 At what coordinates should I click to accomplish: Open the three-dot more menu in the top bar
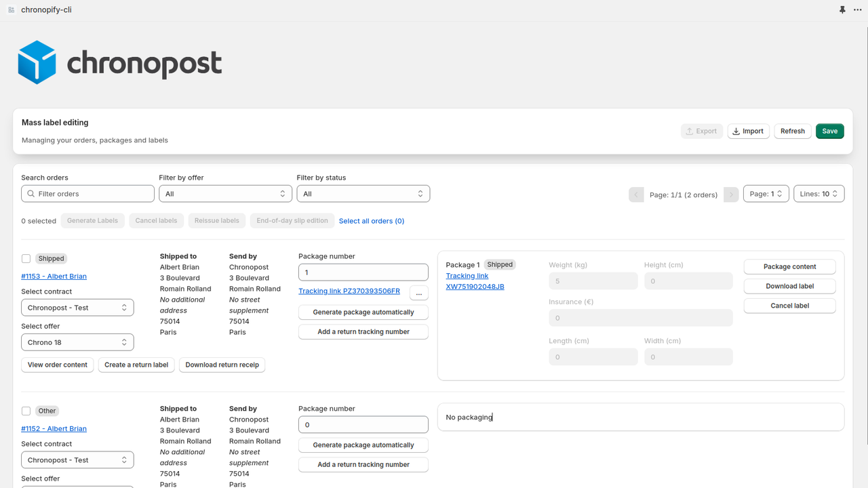point(858,10)
